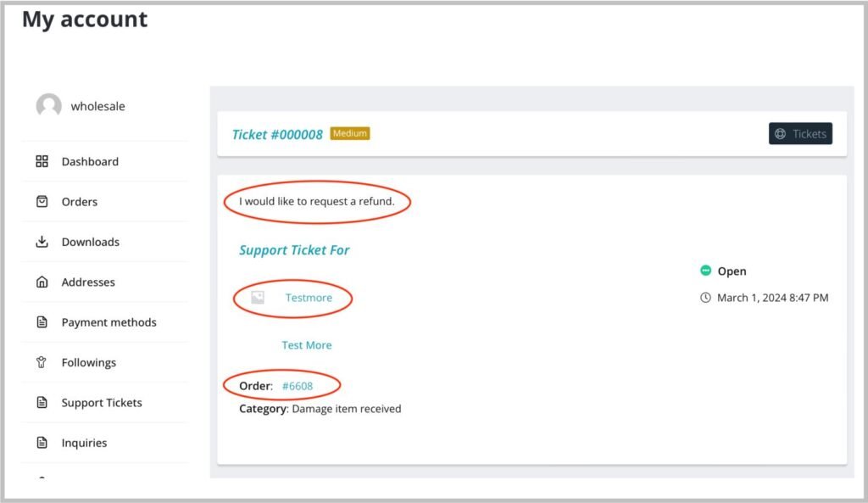868x503 pixels.
Task: Click the wholesale user avatar
Action: click(48, 106)
